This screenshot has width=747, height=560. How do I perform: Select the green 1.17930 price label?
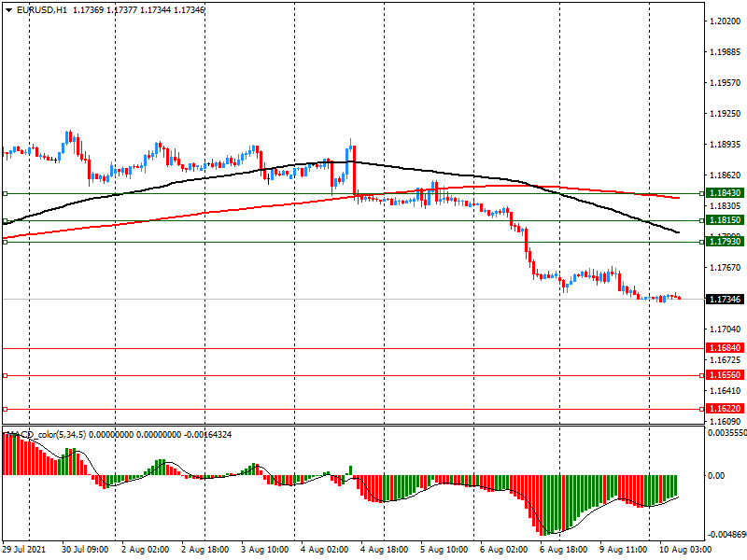pos(725,242)
